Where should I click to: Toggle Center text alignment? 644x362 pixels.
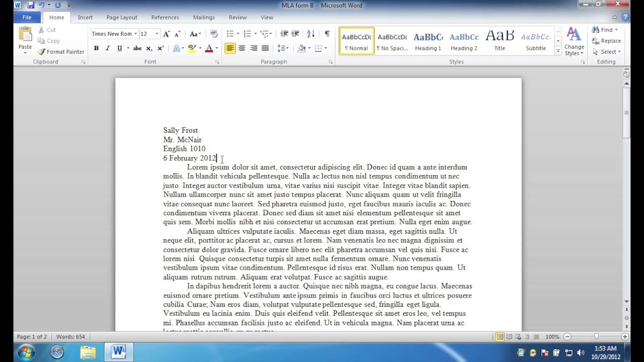pyautogui.click(x=242, y=48)
